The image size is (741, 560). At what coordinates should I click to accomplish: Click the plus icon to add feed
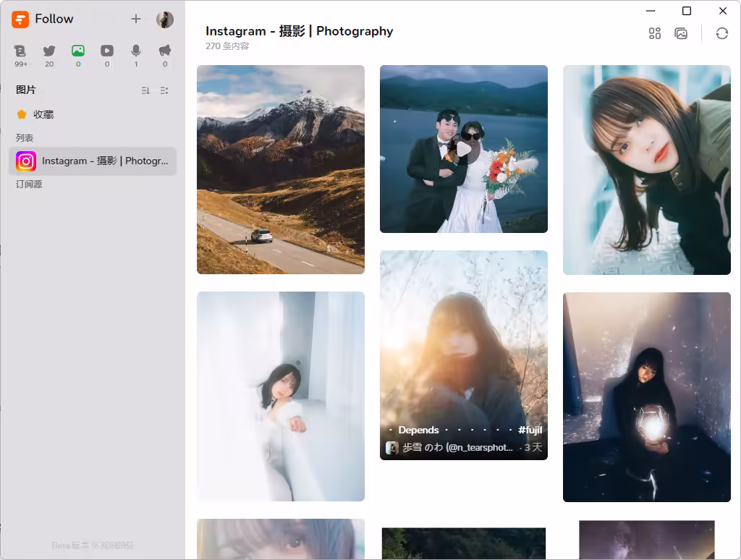(136, 19)
